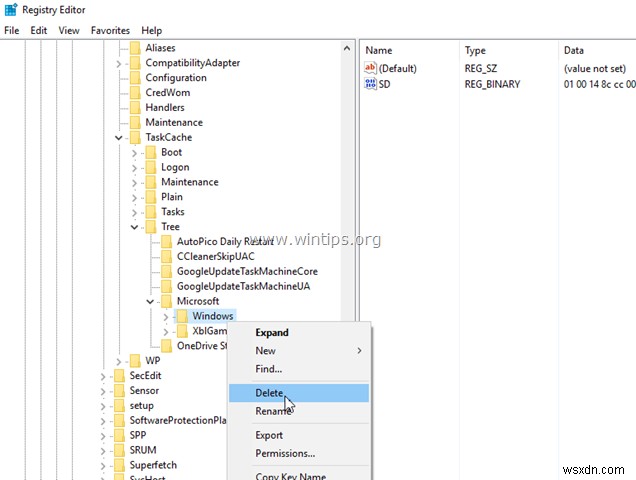Expand the CompatibilityAdapter key
Viewport: 636px width, 480px height.
click(118, 64)
